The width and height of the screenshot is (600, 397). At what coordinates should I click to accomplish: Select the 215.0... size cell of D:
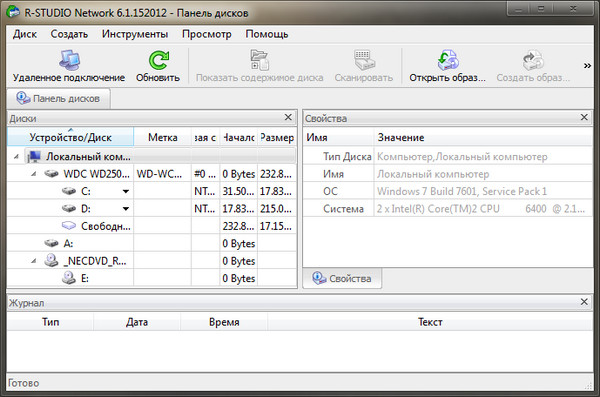click(277, 209)
